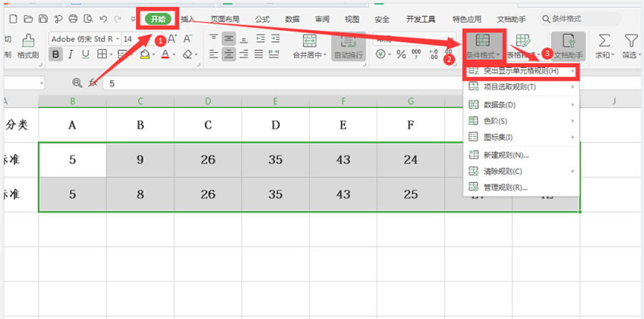Switch to the 插入 ribbon tab
The height and width of the screenshot is (319, 644).
(187, 19)
